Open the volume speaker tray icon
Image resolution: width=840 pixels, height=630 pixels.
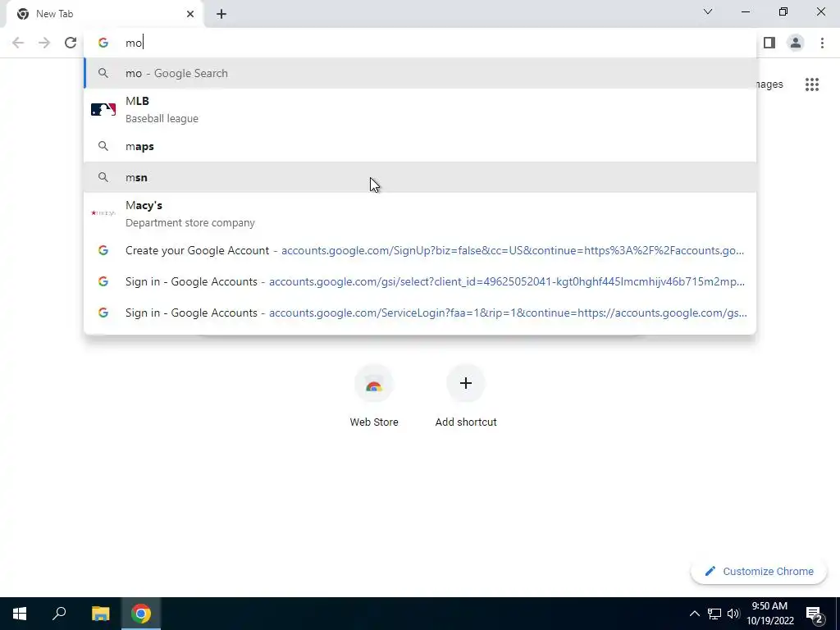733,614
